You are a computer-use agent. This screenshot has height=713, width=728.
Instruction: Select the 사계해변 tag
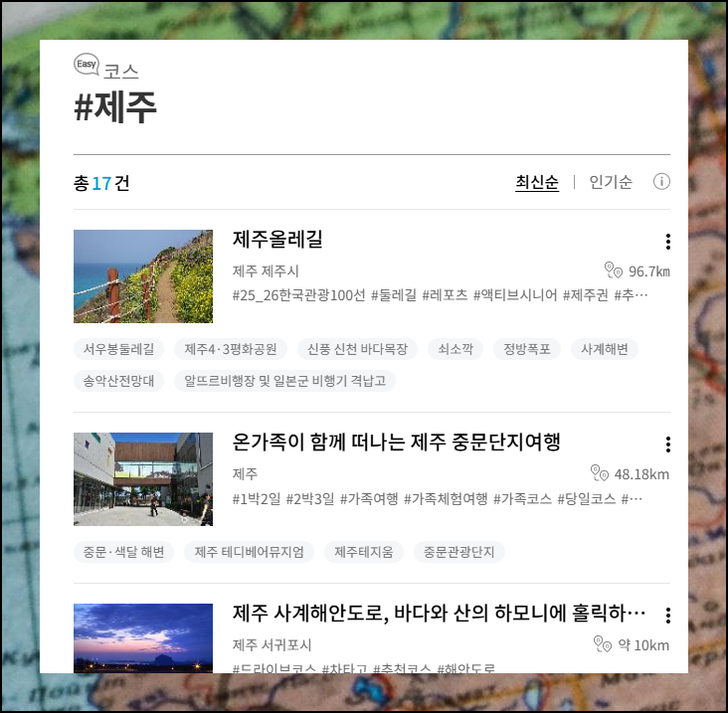(604, 349)
